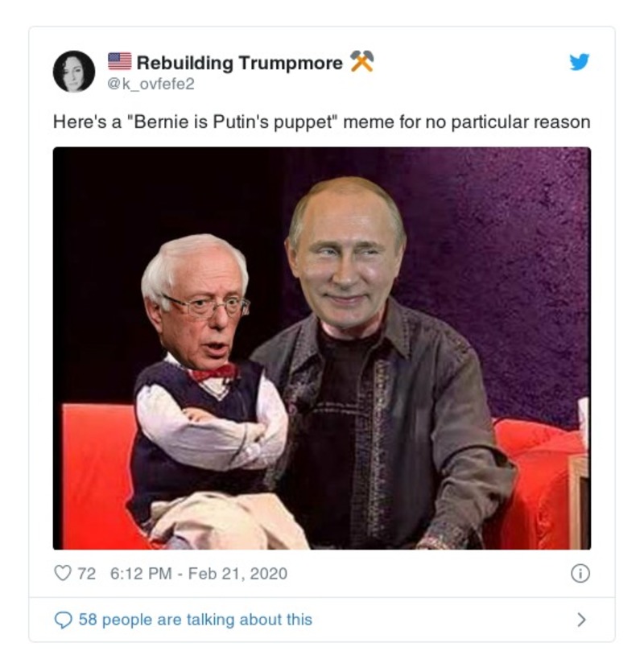Click the hammer and pick emoji
Screen dimensions: 644x672
(362, 61)
